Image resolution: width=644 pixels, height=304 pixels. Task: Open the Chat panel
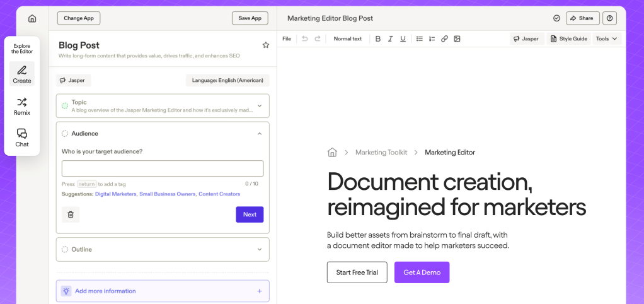tap(22, 137)
